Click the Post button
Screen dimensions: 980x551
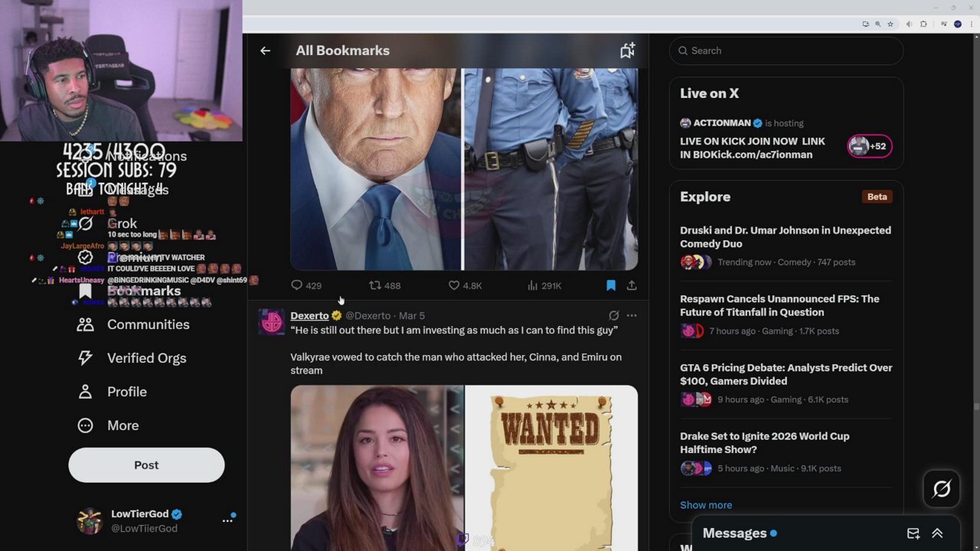tap(146, 465)
